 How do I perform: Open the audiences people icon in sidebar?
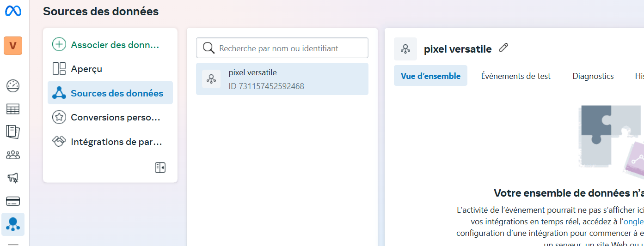[x=13, y=155]
